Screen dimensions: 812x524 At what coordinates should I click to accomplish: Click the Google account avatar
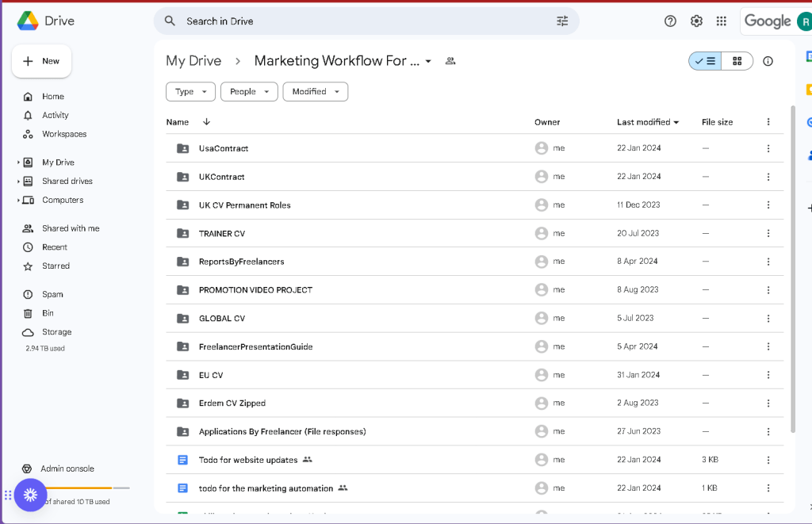[804, 21]
